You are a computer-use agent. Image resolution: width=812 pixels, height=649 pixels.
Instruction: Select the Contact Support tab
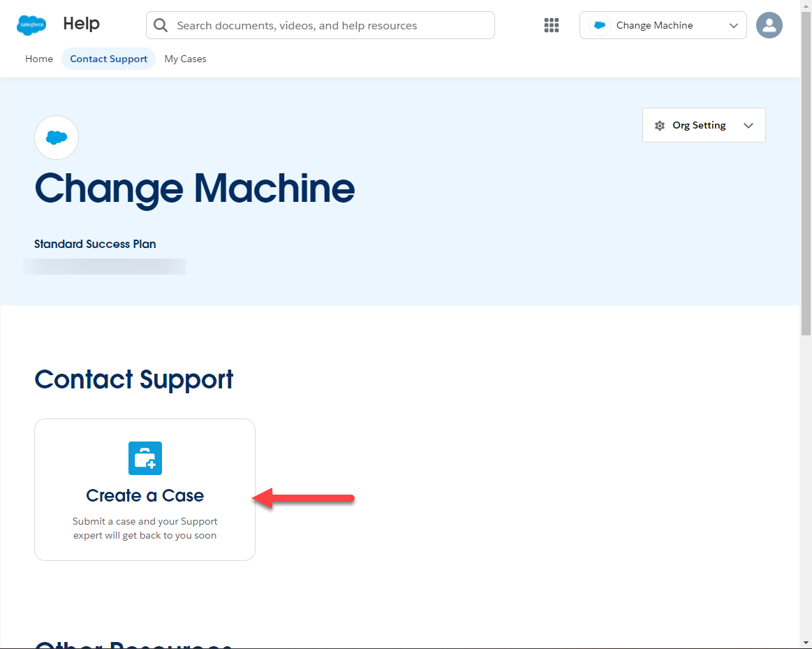pyautogui.click(x=109, y=59)
